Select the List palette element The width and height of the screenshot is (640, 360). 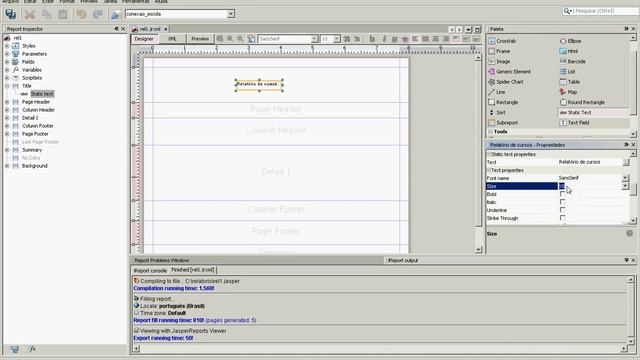click(568, 71)
